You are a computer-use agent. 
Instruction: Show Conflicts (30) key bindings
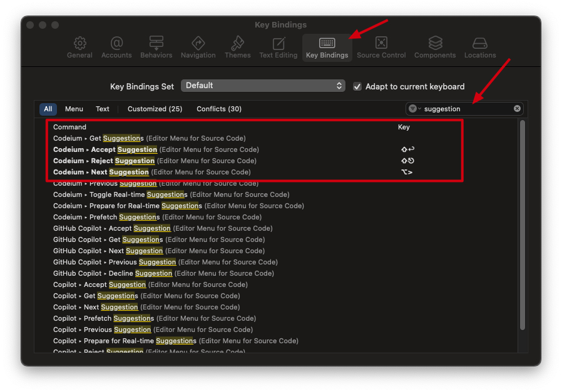pos(219,109)
